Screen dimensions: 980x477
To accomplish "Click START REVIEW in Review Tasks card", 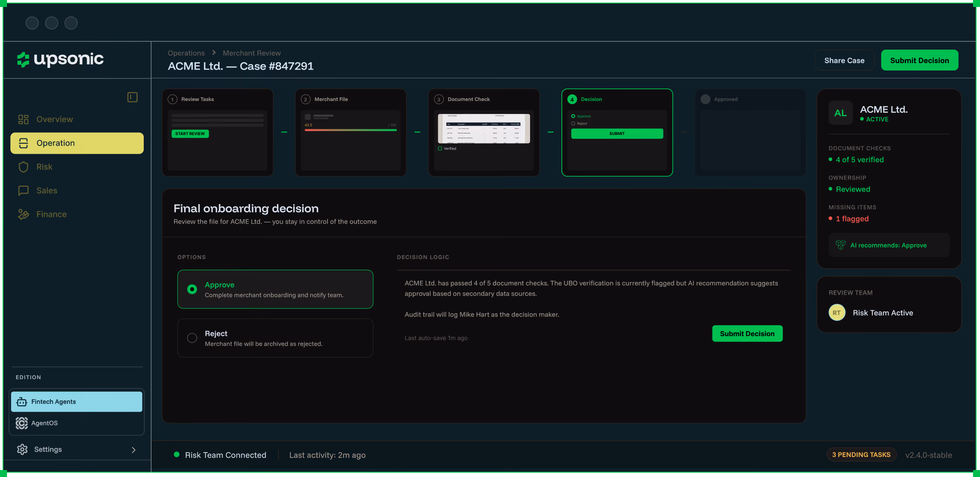I will click(x=190, y=134).
